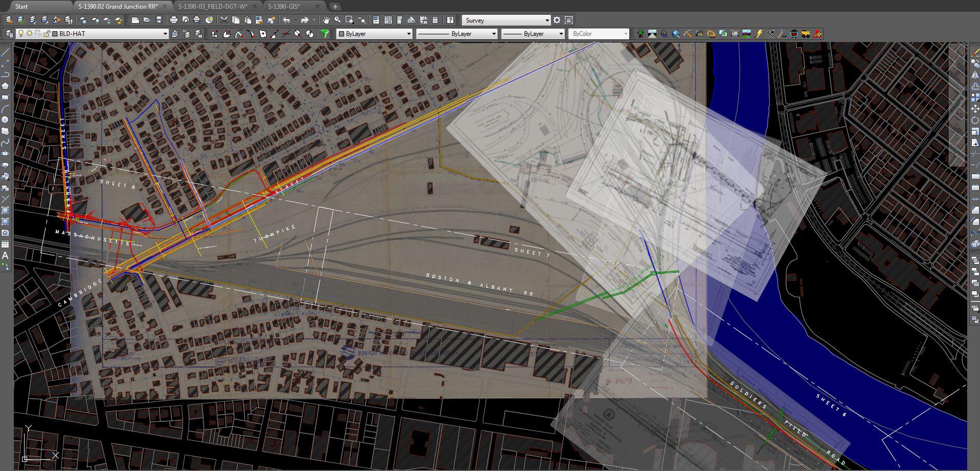Viewport: 980px width, 471px height.
Task: Toggle layer on/off lightbulb for BLD-HAT
Action: tap(21, 34)
